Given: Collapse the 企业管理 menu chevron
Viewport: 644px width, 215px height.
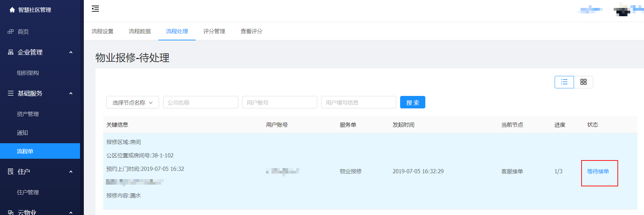Looking at the screenshot, I should pyautogui.click(x=71, y=52).
